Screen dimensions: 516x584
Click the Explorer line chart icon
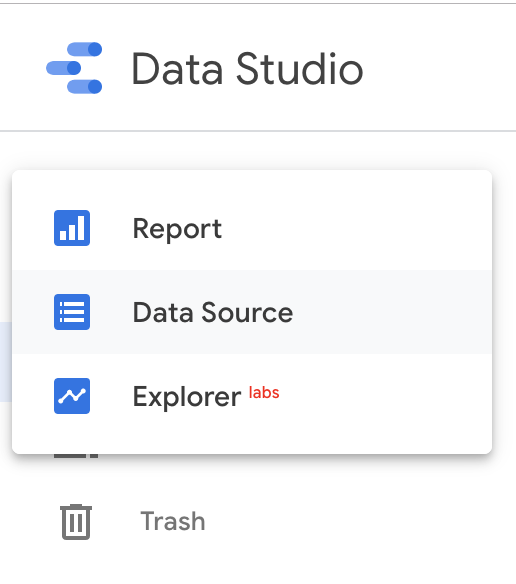click(x=72, y=396)
